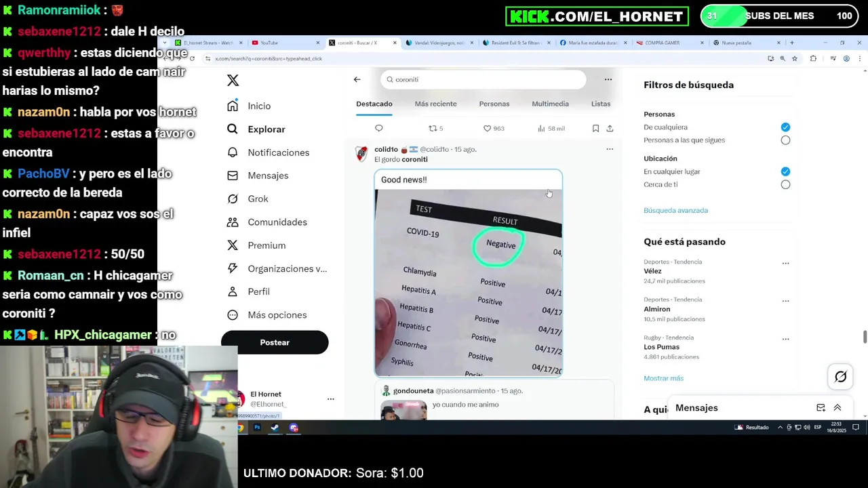The image size is (868, 488).
Task: Click the @colid1o handle
Action: (434, 149)
